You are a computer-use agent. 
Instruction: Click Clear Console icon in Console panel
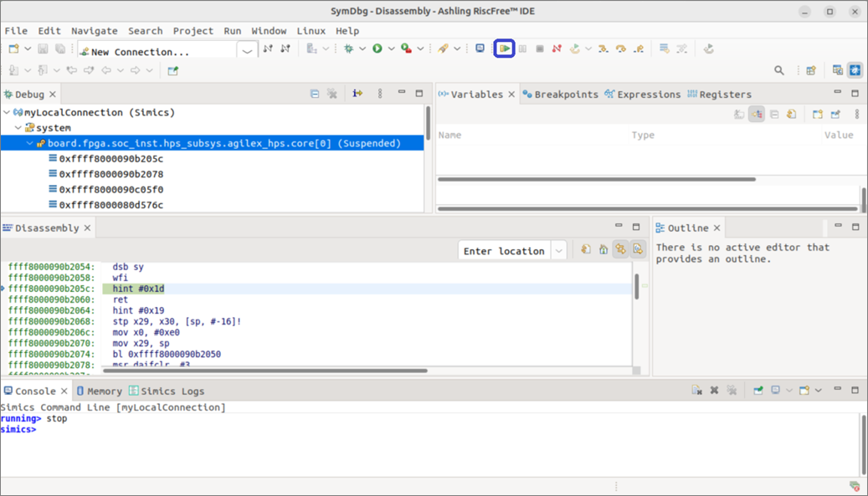click(696, 391)
